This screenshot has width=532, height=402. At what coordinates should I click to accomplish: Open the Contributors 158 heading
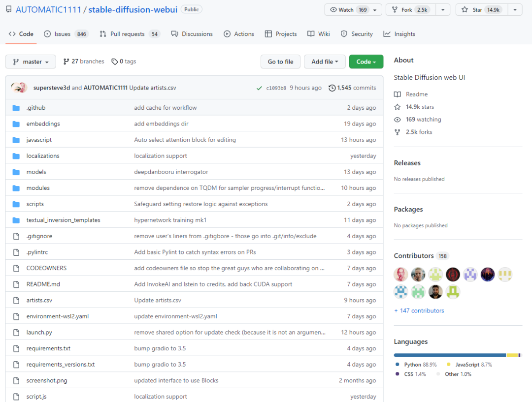421,256
